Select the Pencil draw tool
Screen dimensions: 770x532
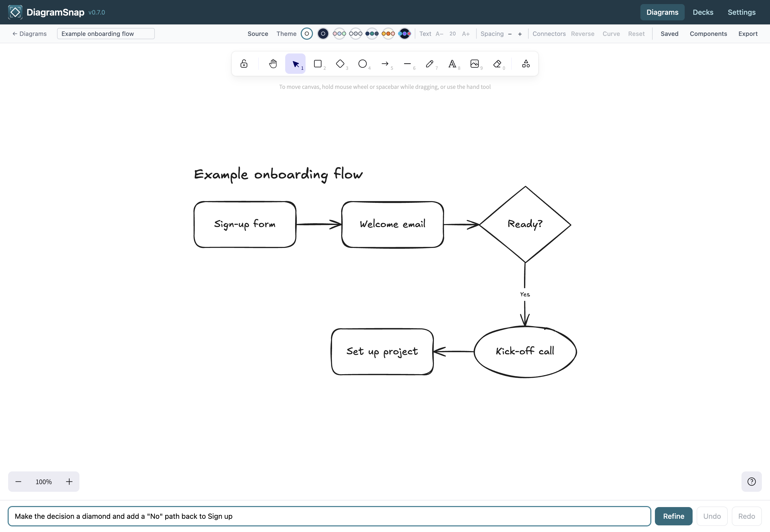pos(430,64)
